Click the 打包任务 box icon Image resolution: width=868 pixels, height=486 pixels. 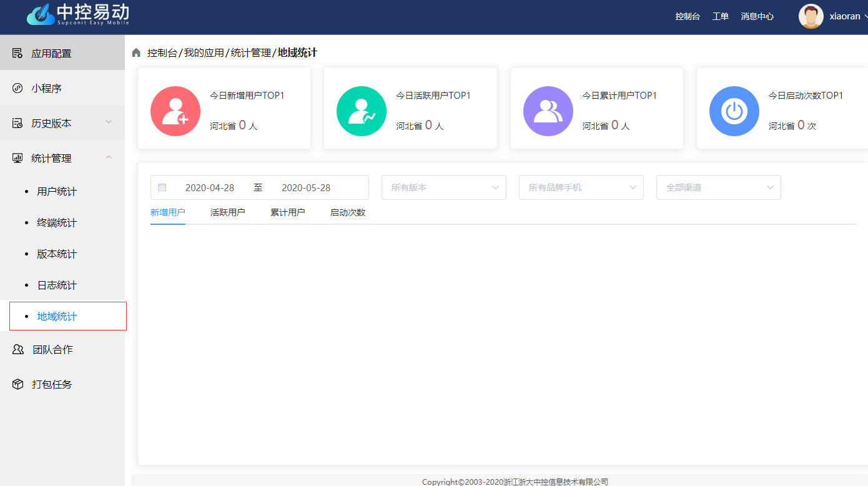(18, 384)
